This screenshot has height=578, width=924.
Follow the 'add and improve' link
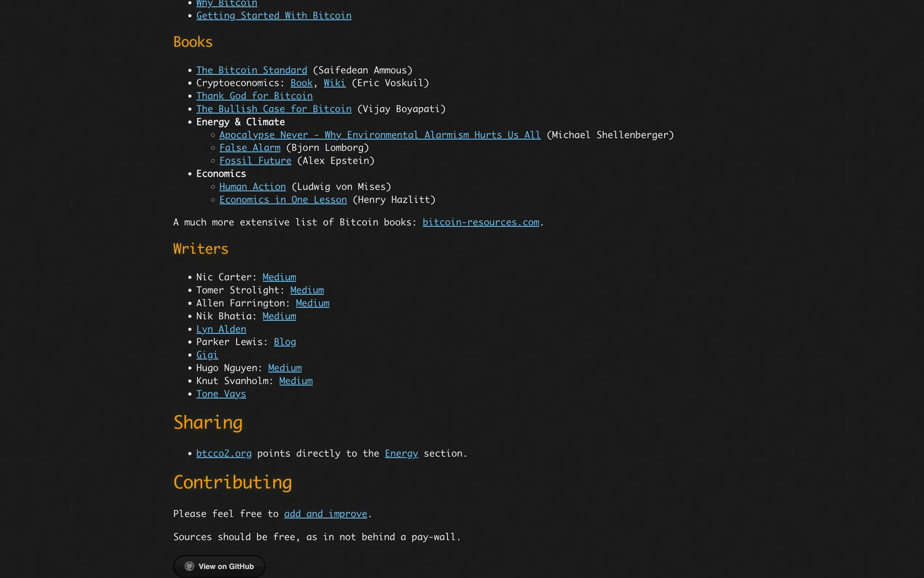[326, 513]
